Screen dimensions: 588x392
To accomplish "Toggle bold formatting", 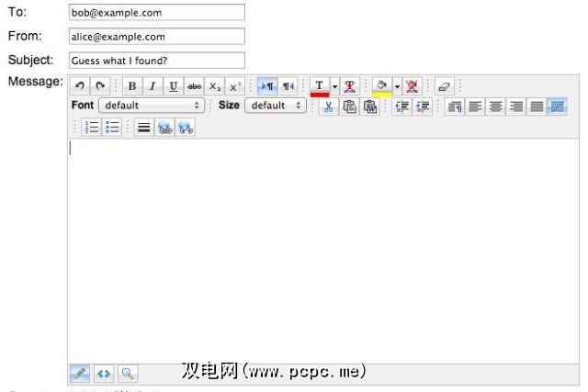I will (x=132, y=86).
